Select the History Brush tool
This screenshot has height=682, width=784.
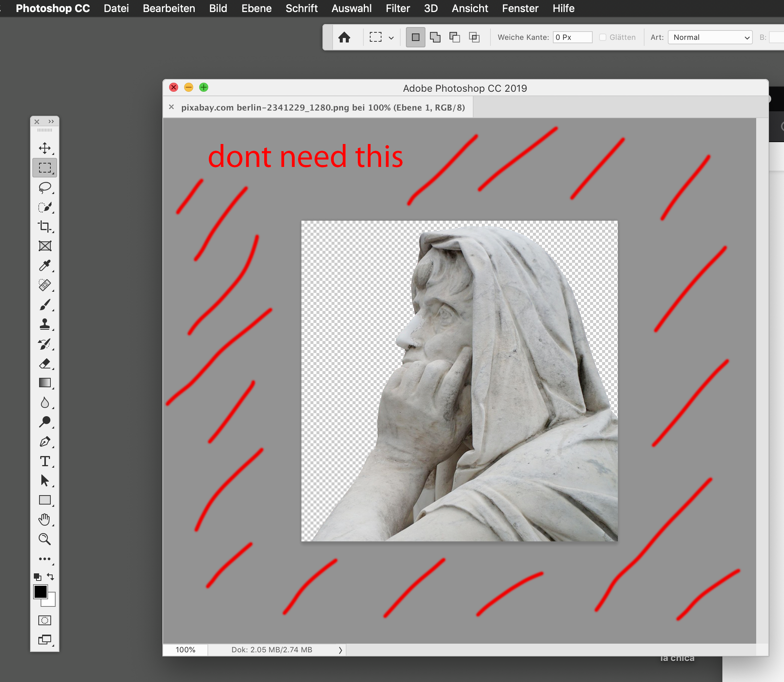pos(44,344)
